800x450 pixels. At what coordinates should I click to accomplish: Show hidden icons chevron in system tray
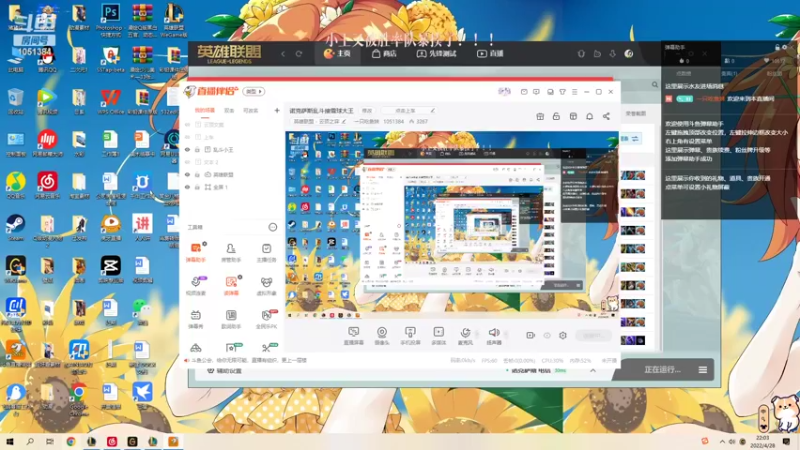click(722, 441)
